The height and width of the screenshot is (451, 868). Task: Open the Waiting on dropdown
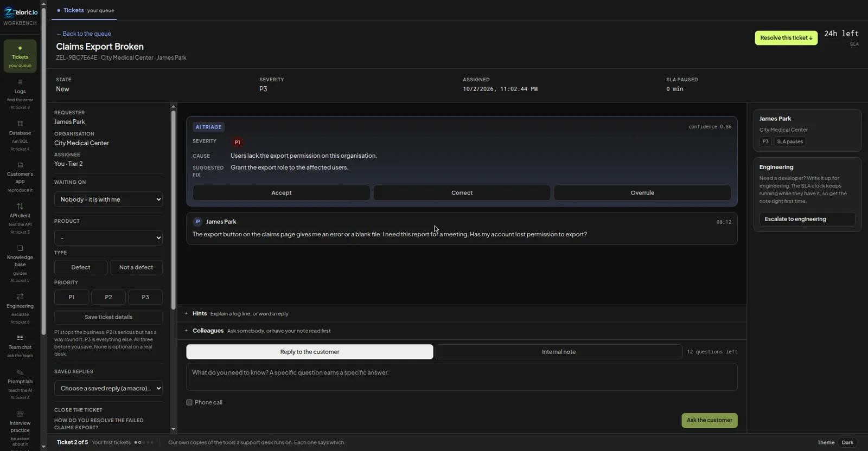point(108,199)
